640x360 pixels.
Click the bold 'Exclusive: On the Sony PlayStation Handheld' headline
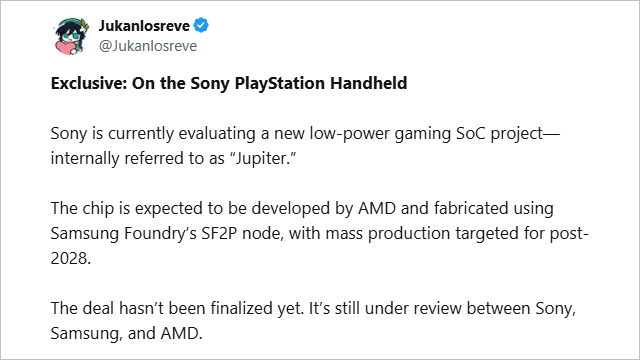[229, 83]
